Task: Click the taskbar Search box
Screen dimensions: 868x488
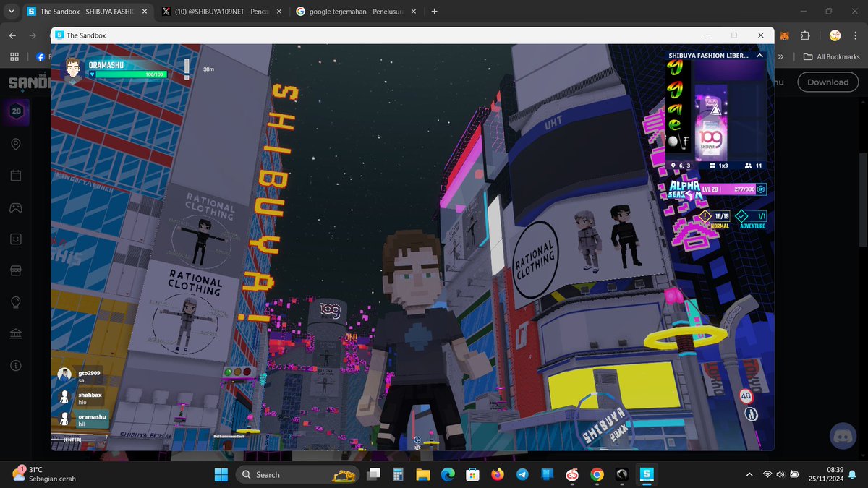Action: pyautogui.click(x=299, y=474)
